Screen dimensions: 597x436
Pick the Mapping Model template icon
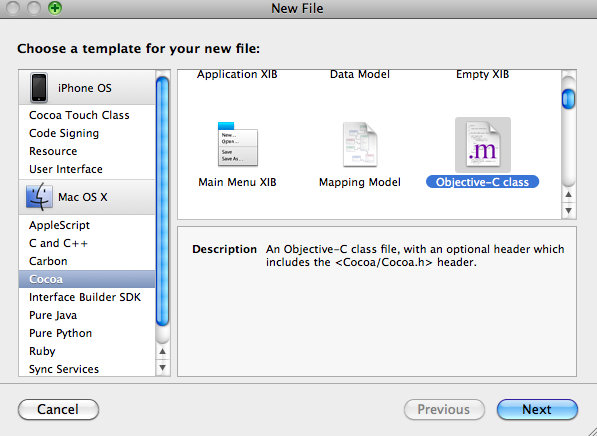coord(360,144)
